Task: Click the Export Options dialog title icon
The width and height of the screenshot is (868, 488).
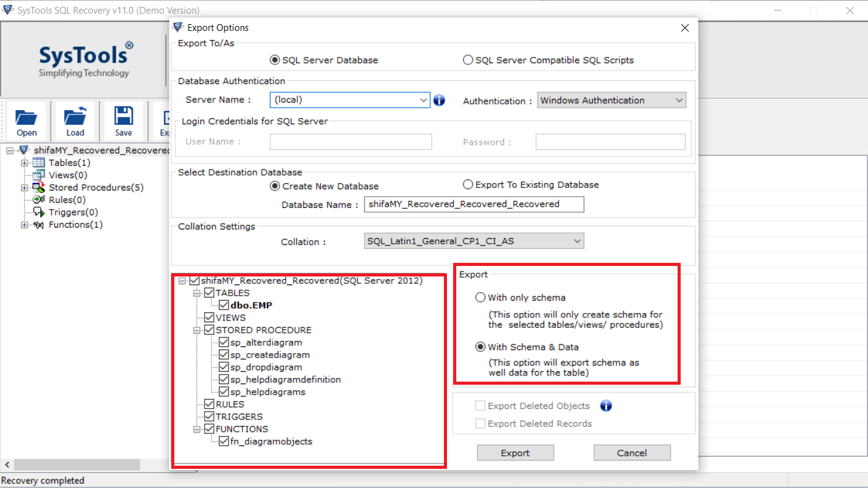Action: pos(178,27)
